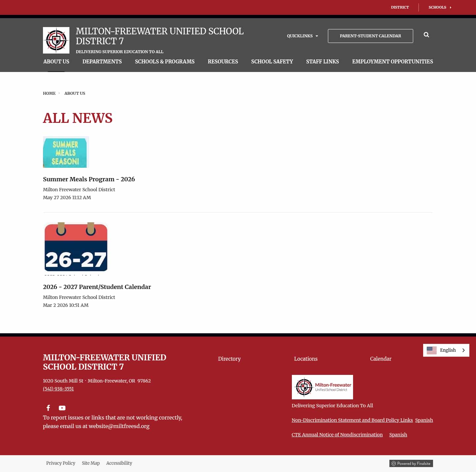
Task: Open the English language selector
Action: click(x=446, y=350)
